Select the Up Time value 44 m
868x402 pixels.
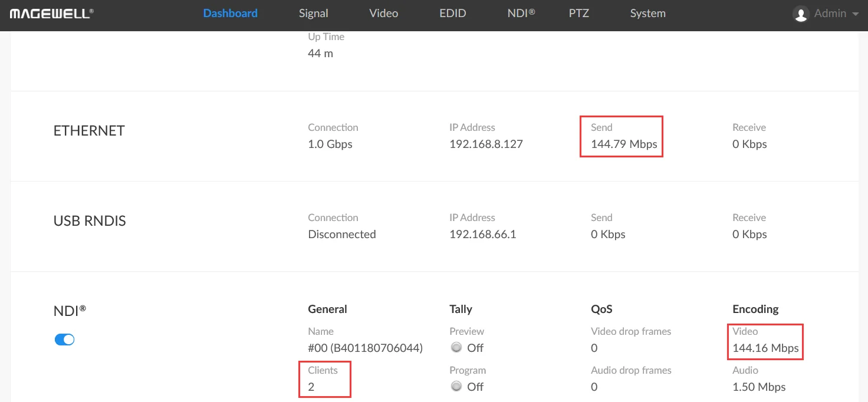(320, 54)
